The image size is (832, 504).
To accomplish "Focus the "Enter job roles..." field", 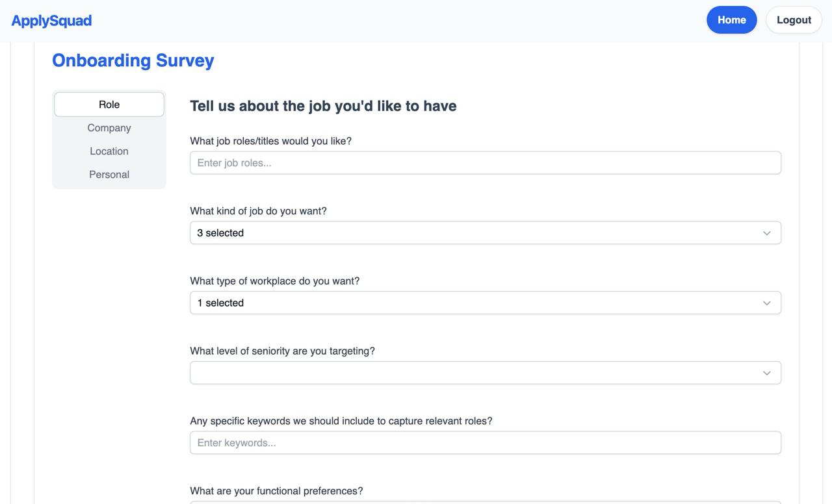I will click(485, 163).
